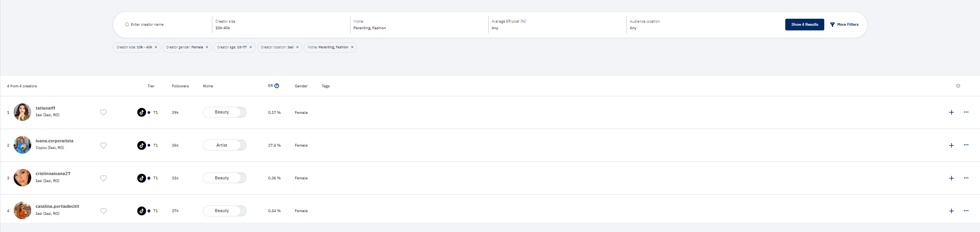Heart the catalina.portiadecitit creator
Image resolution: width=980 pixels, height=232 pixels.
[103, 211]
